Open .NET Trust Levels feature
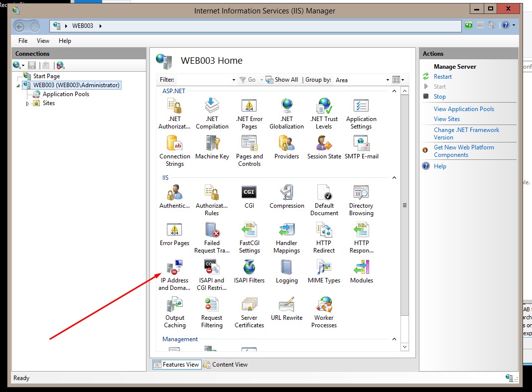The height and width of the screenshot is (392, 532). point(324,114)
